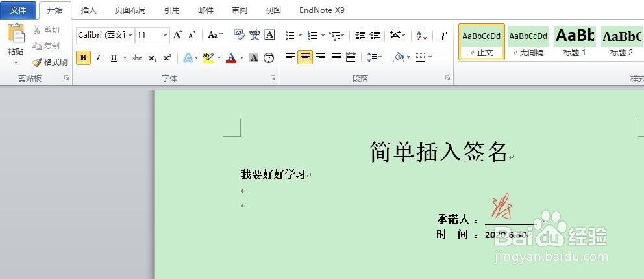This screenshot has width=644, height=279.
Task: Justify paragraph text
Action: coord(336,57)
